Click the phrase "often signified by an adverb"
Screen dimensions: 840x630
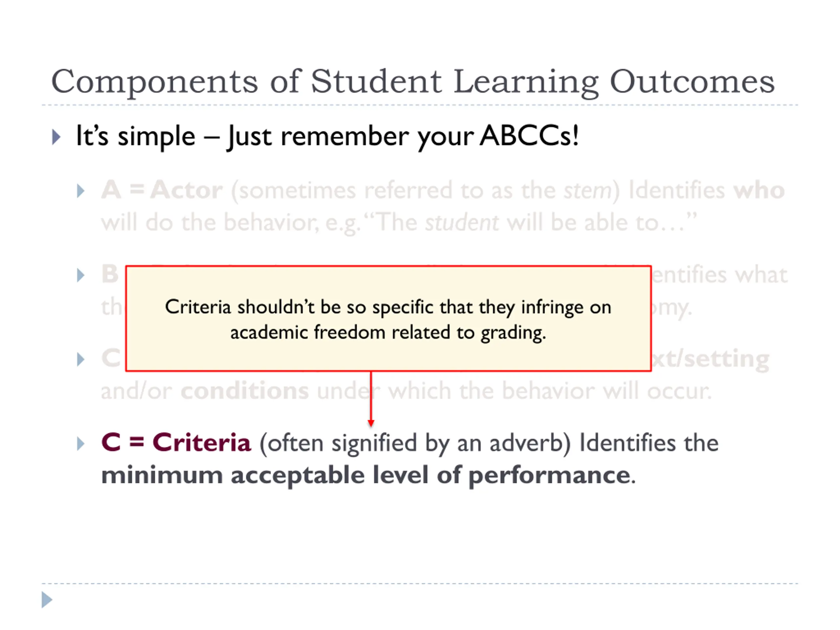tap(415, 444)
